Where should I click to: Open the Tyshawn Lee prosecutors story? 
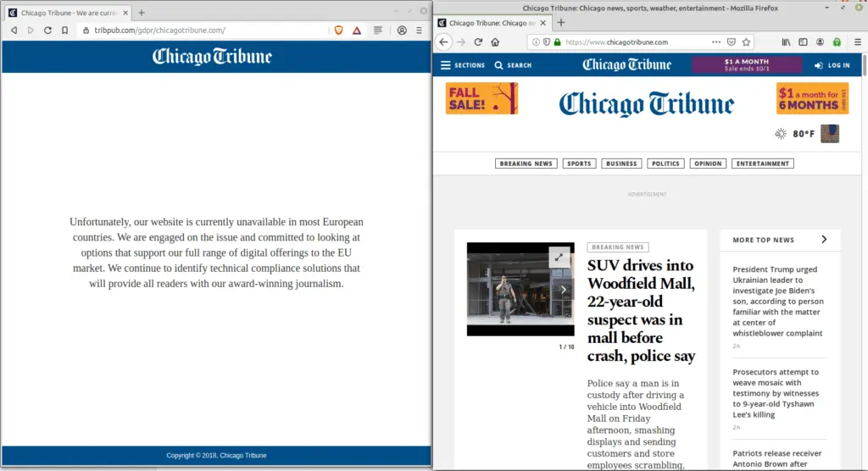776,393
